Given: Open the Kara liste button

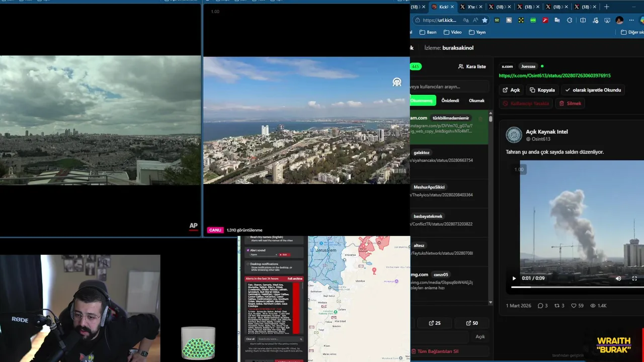Looking at the screenshot, I should pyautogui.click(x=472, y=66).
